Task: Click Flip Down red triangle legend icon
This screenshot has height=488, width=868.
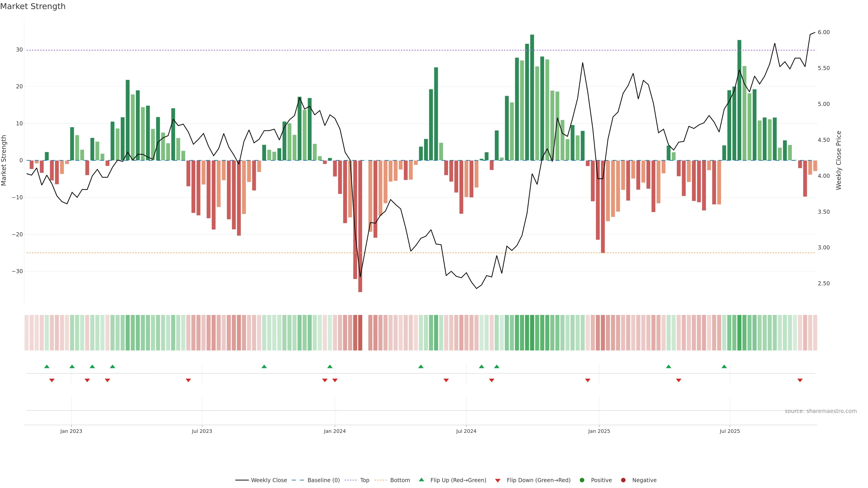Action: coord(498,481)
